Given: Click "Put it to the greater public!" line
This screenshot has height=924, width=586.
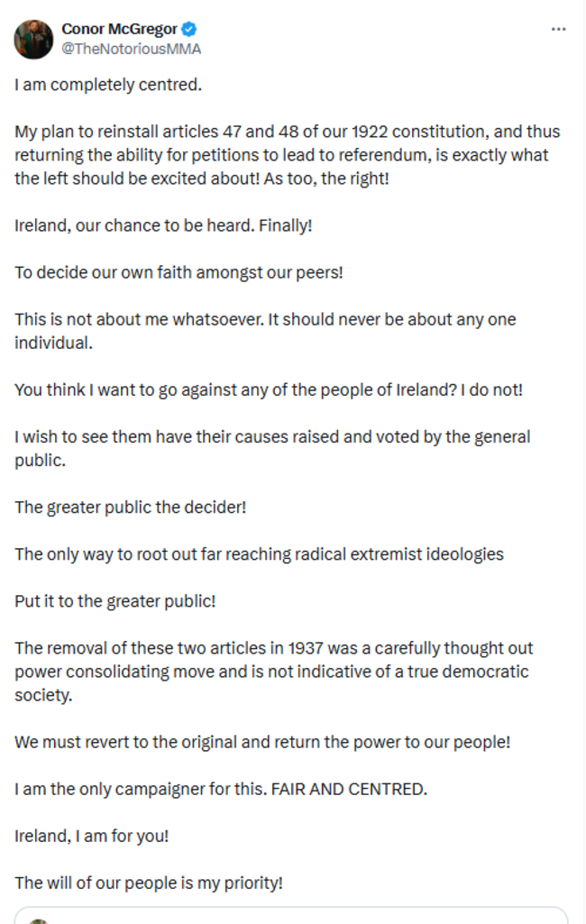Looking at the screenshot, I should coord(115,600).
